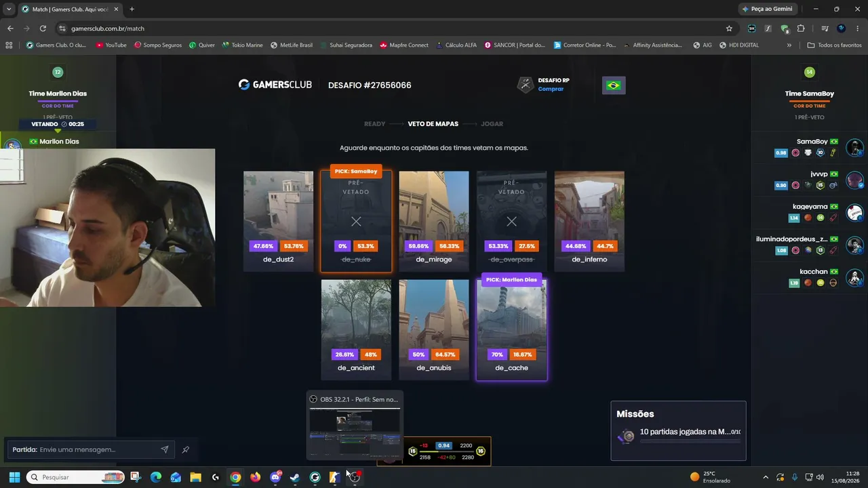Viewport: 868px width, 488px height.
Task: Open the Todos os favoritos folder
Action: (x=834, y=45)
